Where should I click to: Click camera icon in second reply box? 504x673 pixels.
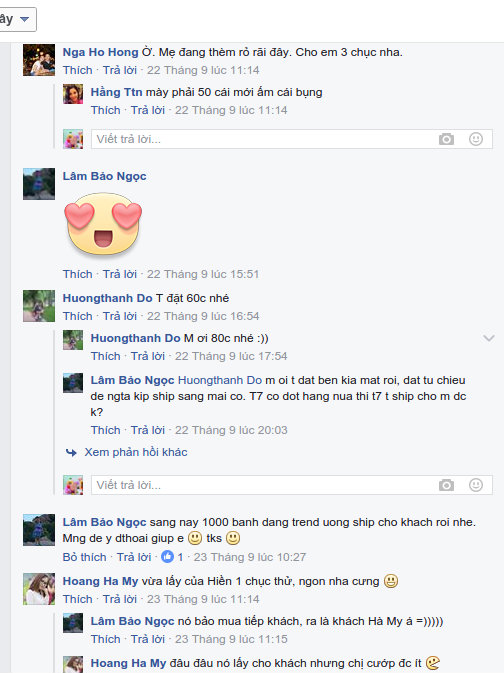(x=446, y=485)
